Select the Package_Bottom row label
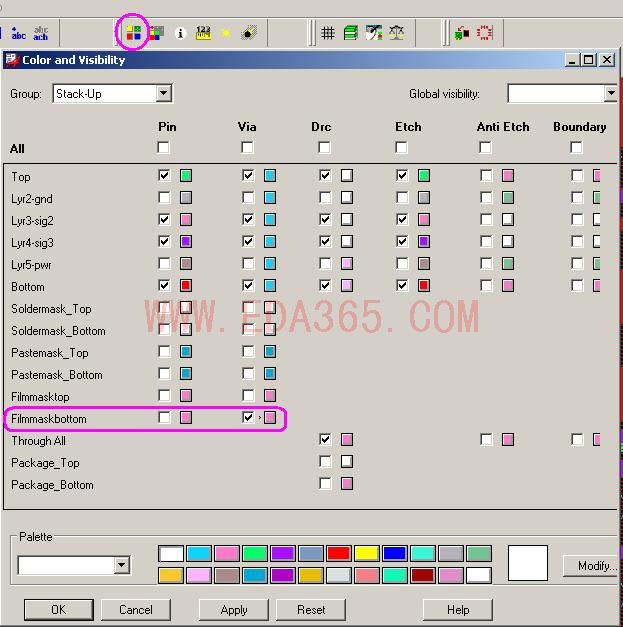 click(52, 485)
